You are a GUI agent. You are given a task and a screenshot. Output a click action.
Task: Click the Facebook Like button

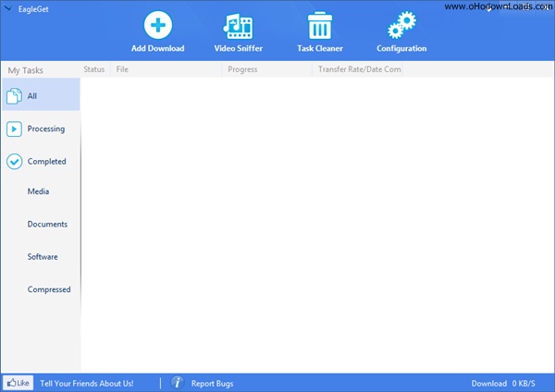(x=18, y=383)
